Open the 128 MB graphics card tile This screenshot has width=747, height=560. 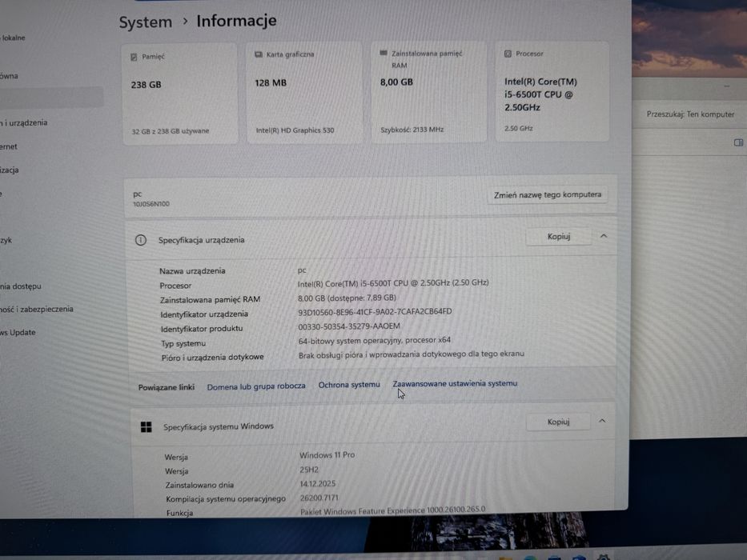[x=304, y=92]
